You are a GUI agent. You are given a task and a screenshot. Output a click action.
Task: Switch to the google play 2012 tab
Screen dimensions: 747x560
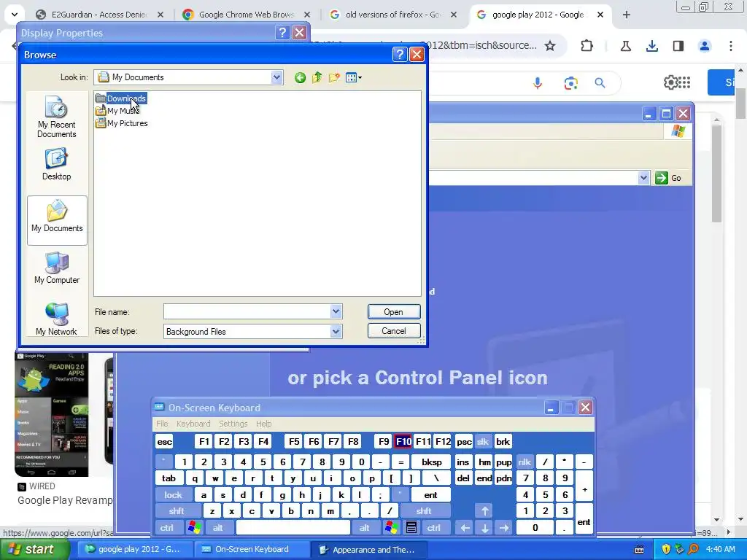(541, 15)
